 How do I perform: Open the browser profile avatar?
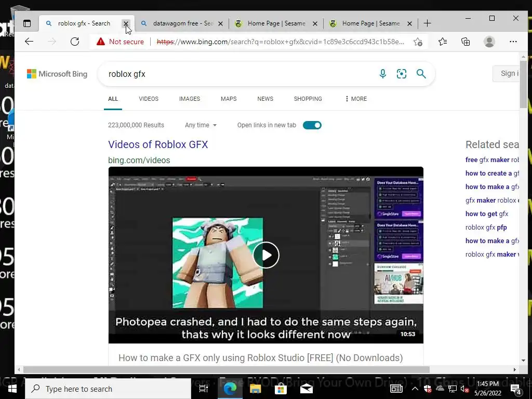pos(489,42)
